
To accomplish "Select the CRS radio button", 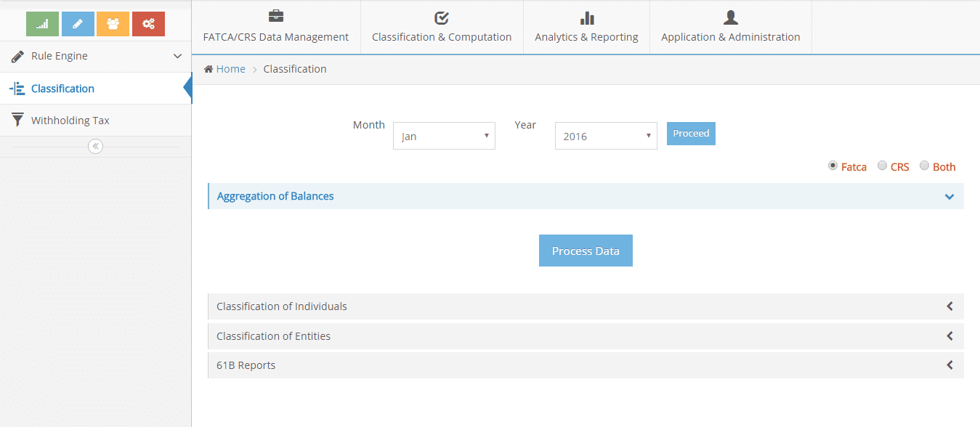I will (x=882, y=166).
